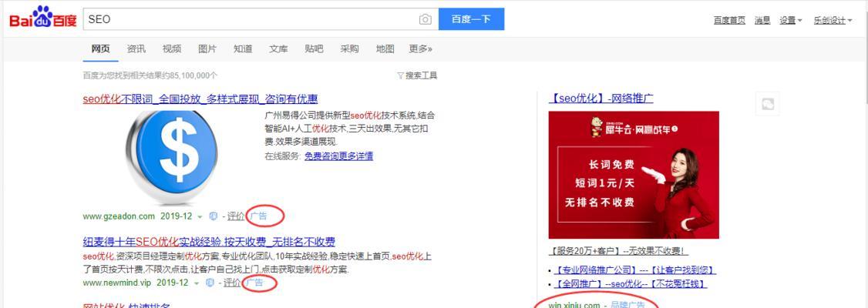Screen dimensions: 868x308
Task: Expand the 乐创设计 account dropdown
Action: [x=833, y=21]
